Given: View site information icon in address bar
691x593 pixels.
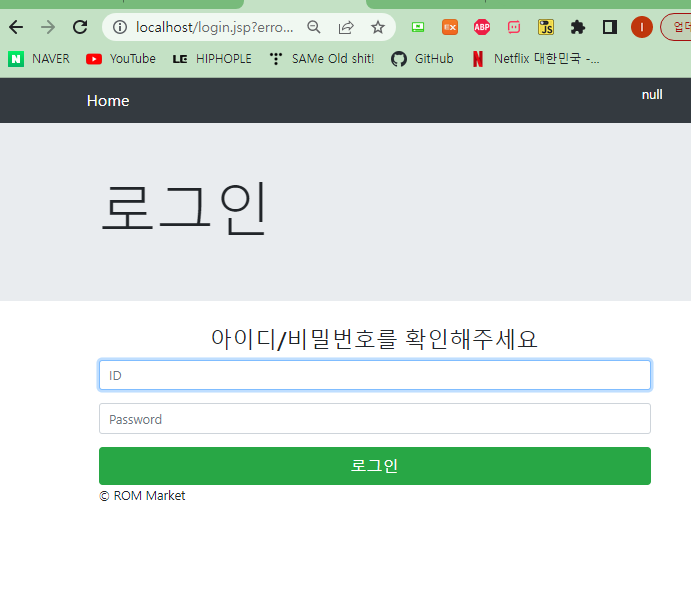Looking at the screenshot, I should [120, 27].
